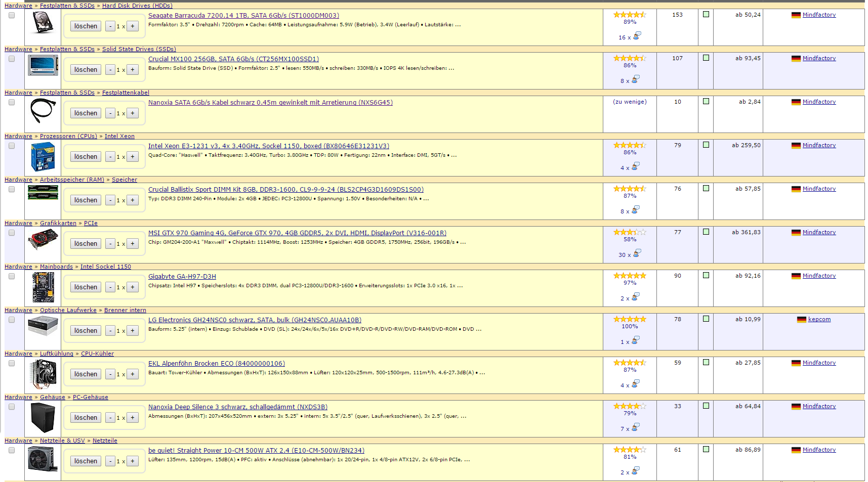
Task: Delete Nanoxia SATA cable with löschen button
Action: (86, 113)
